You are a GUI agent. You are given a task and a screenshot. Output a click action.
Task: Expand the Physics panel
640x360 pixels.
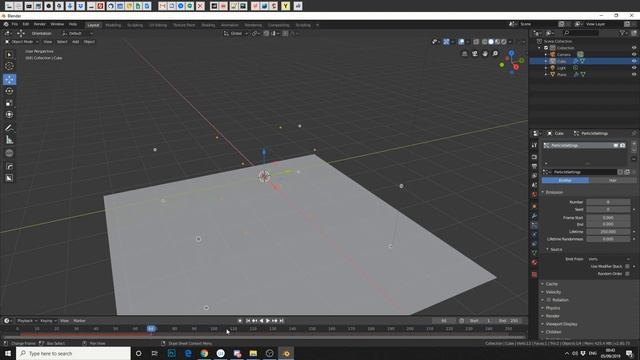pyautogui.click(x=553, y=308)
